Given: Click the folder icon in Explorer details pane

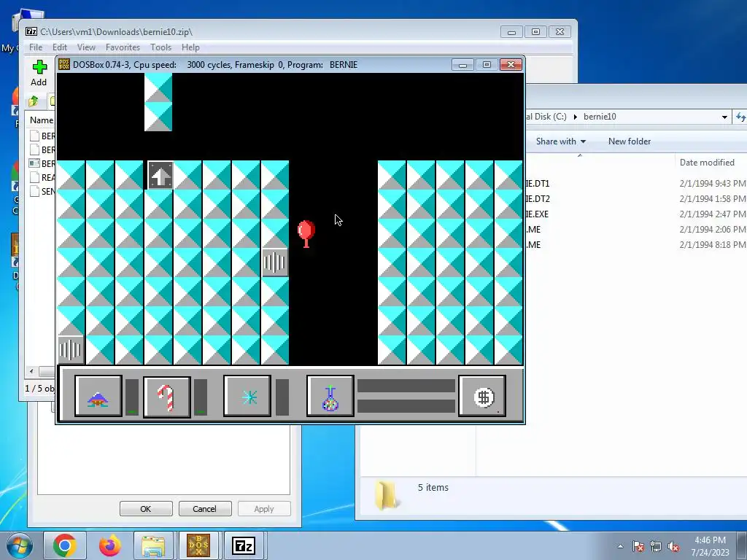Looking at the screenshot, I should [x=386, y=495].
